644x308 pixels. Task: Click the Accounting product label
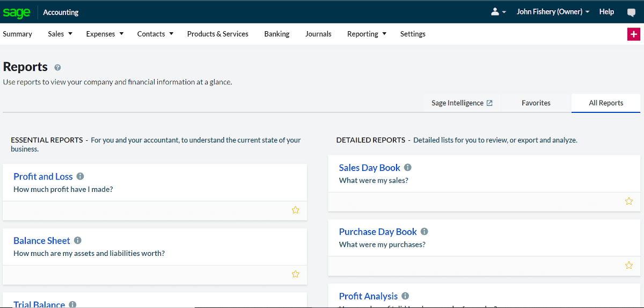click(61, 12)
